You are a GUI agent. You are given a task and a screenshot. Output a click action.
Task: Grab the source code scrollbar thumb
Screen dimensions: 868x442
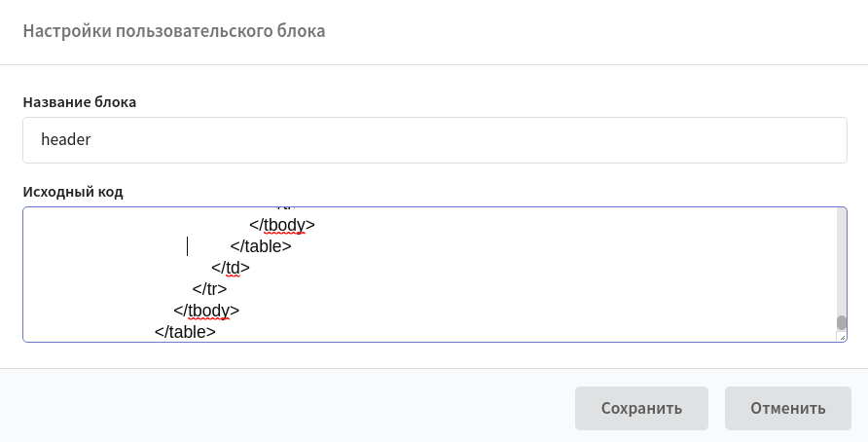[842, 322]
